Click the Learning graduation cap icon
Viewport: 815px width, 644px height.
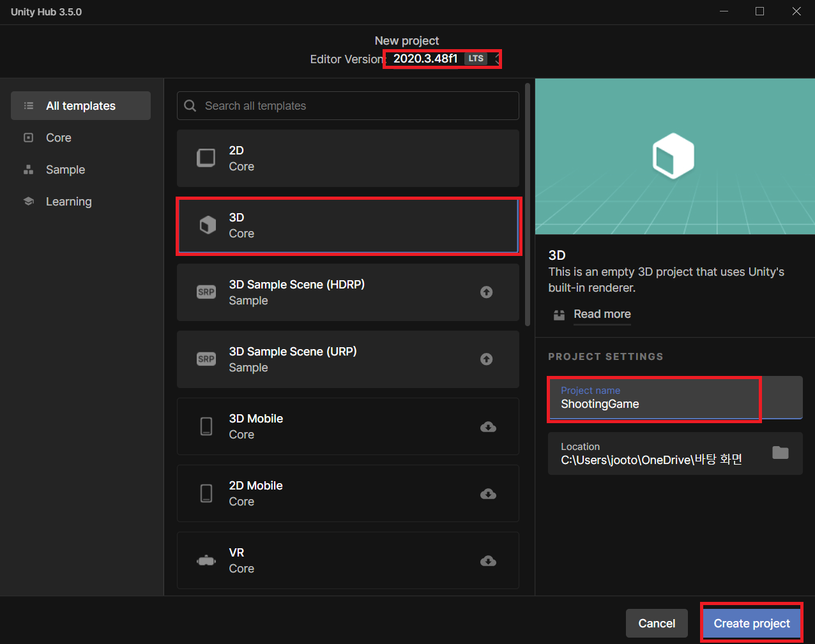pyautogui.click(x=28, y=201)
